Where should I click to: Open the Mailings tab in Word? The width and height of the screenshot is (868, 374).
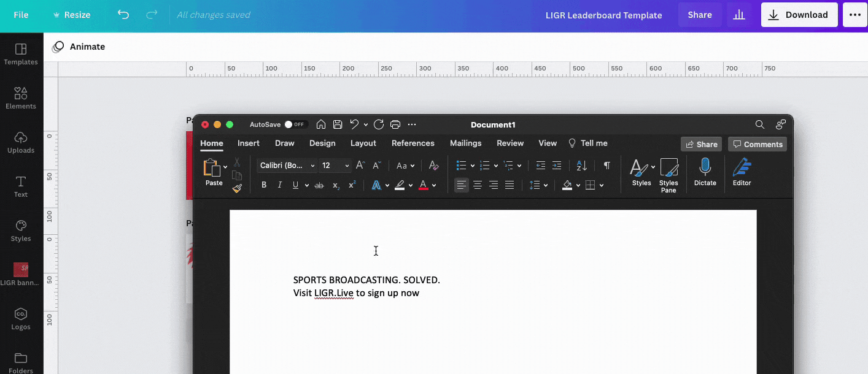click(466, 143)
